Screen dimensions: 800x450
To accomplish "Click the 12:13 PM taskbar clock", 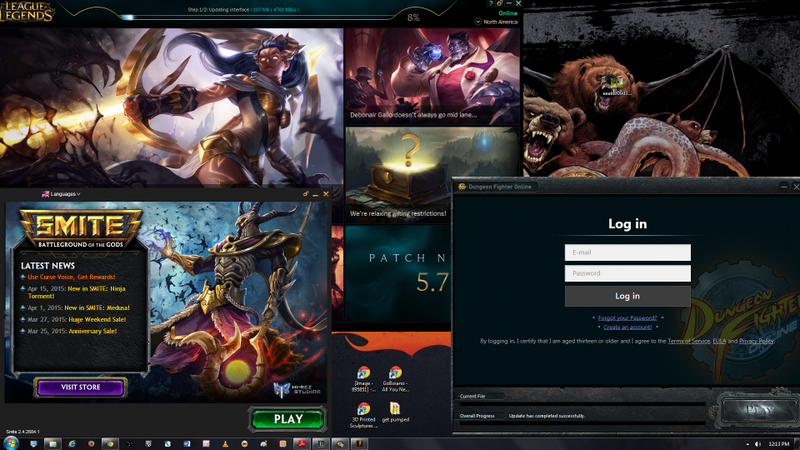I will 779,444.
